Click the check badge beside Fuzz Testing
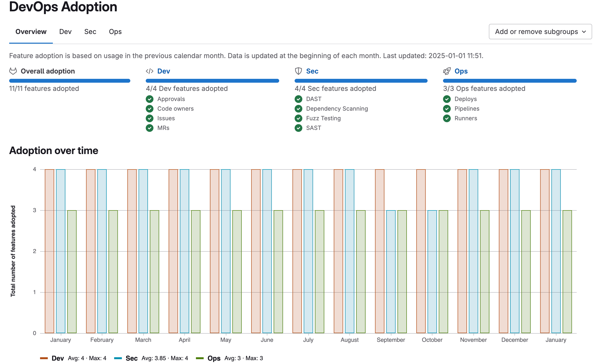 click(x=298, y=118)
